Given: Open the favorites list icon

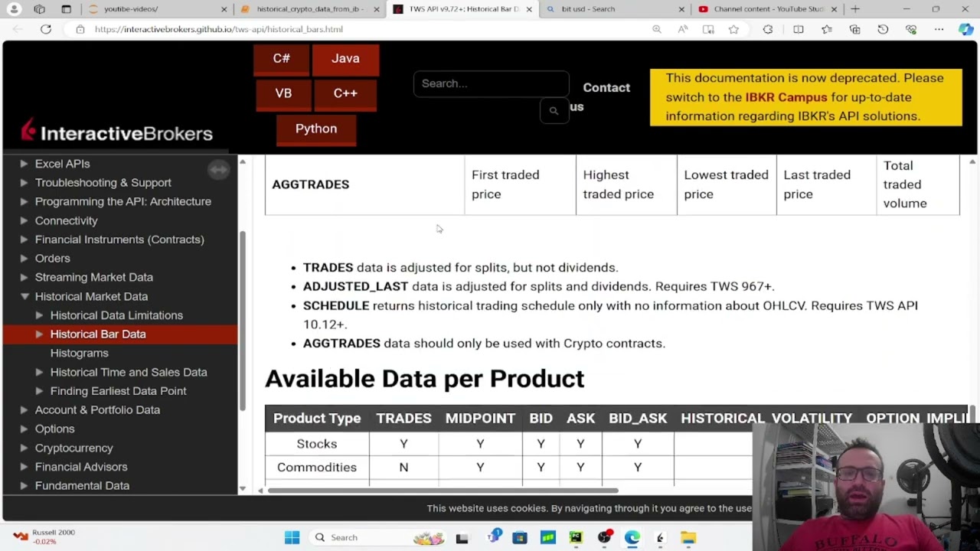Looking at the screenshot, I should pyautogui.click(x=827, y=29).
